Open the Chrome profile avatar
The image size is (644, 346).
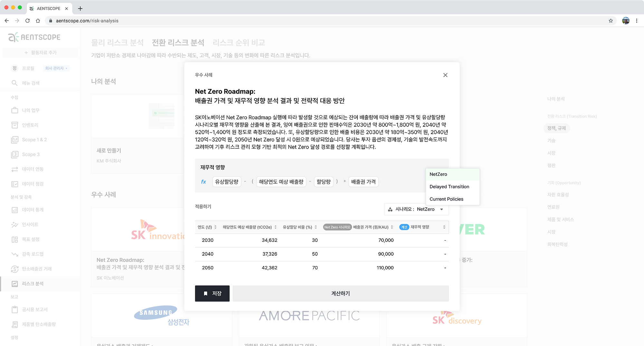tap(626, 21)
